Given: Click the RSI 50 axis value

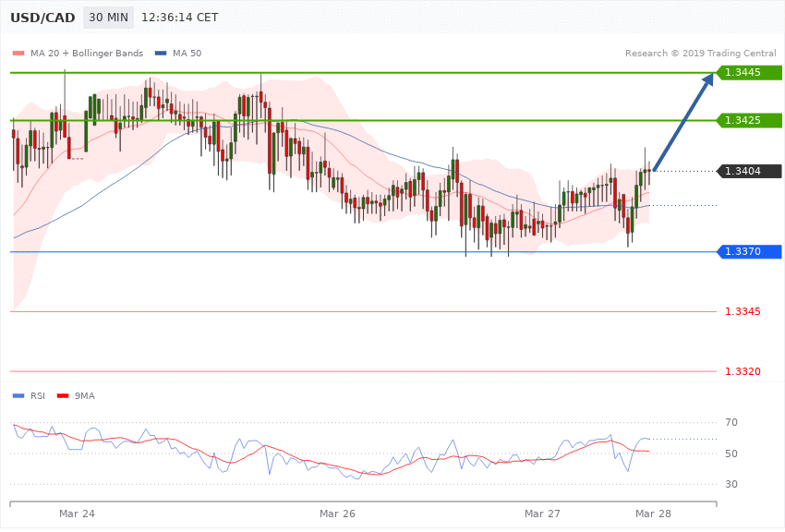Looking at the screenshot, I should tap(731, 453).
